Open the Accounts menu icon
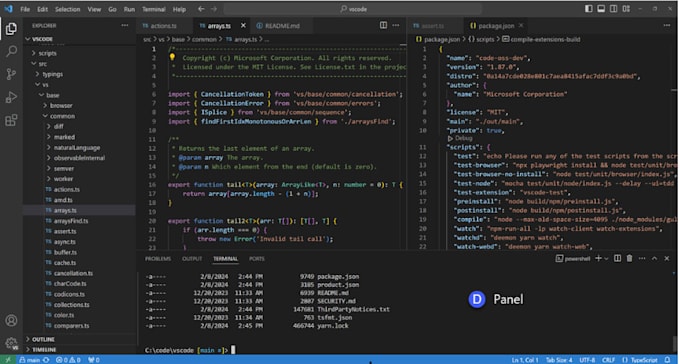Screen dimensions: 680x364 coord(11,320)
